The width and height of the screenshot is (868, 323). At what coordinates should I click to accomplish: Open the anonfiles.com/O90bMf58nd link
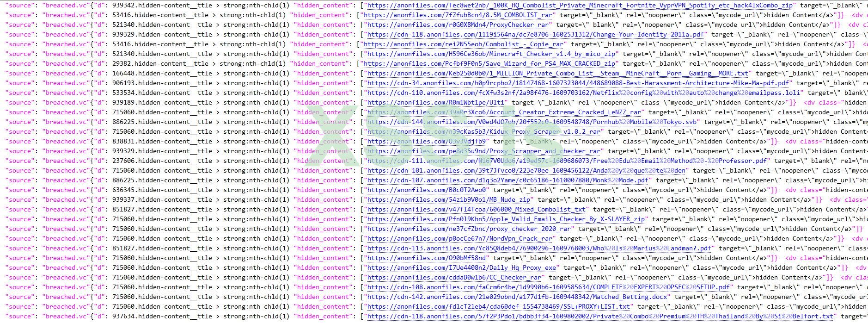pos(427,258)
